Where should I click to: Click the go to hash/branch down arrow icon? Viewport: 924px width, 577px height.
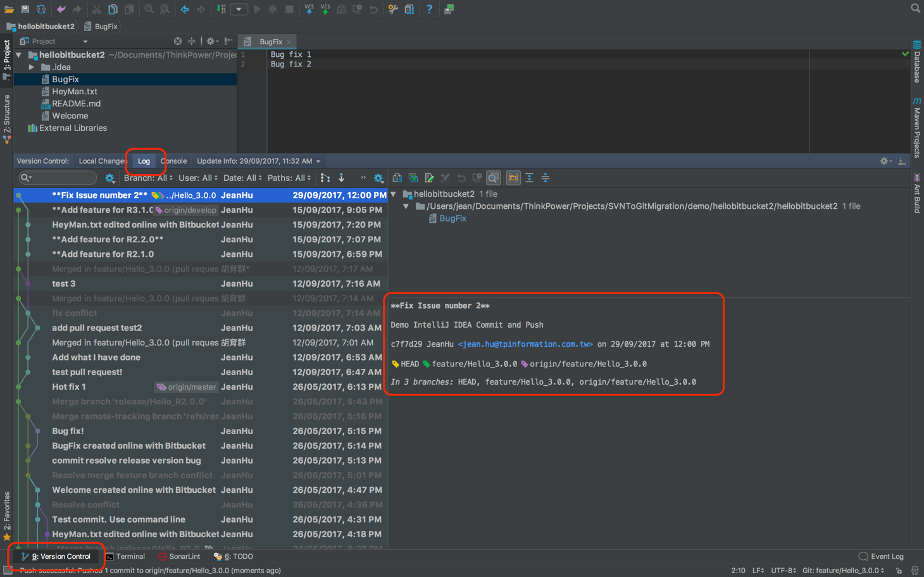click(x=342, y=178)
